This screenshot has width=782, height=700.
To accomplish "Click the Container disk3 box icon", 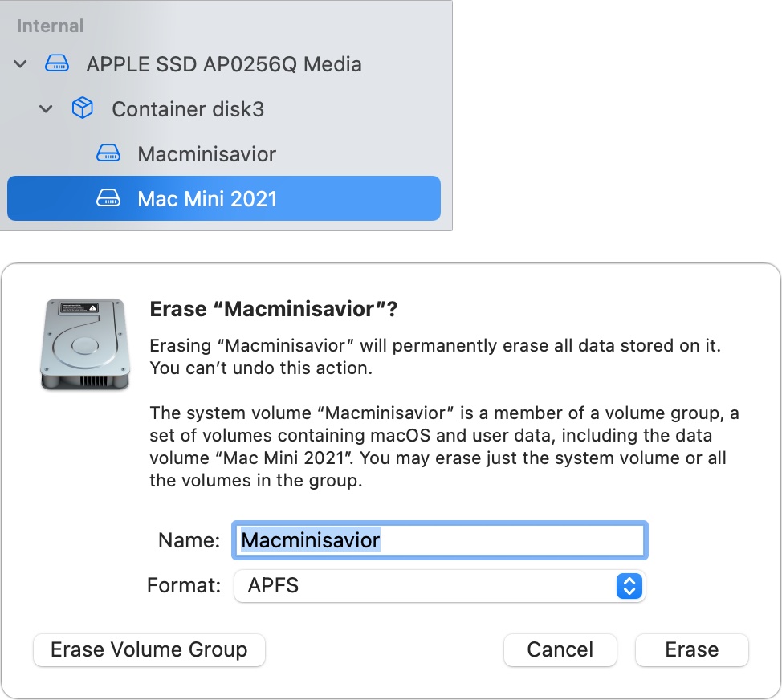I will 83,108.
